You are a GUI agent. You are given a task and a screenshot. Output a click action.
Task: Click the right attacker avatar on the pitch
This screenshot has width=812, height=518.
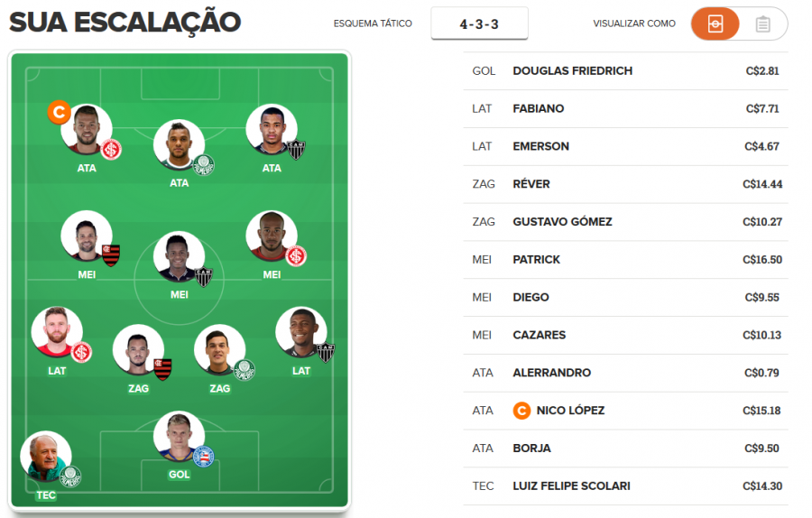tap(272, 130)
